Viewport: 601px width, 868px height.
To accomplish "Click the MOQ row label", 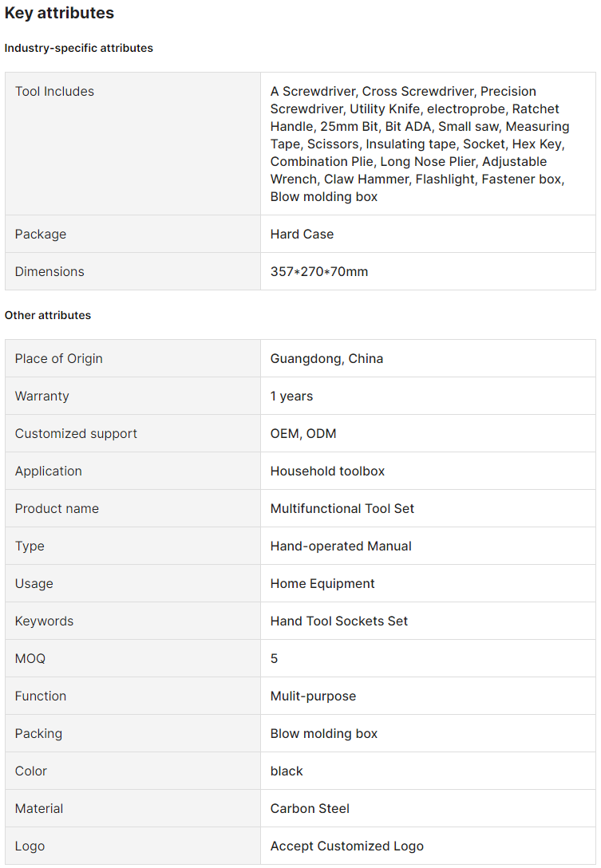I will pyautogui.click(x=30, y=659).
